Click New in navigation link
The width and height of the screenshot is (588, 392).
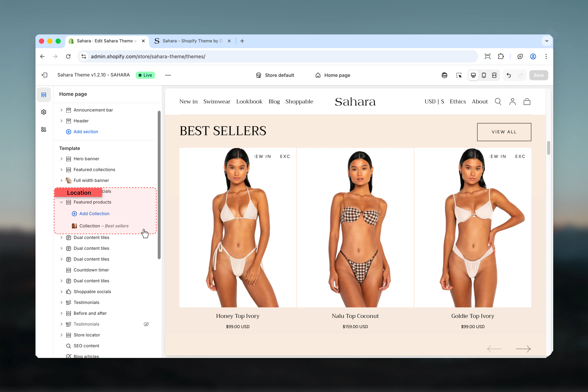click(x=188, y=101)
